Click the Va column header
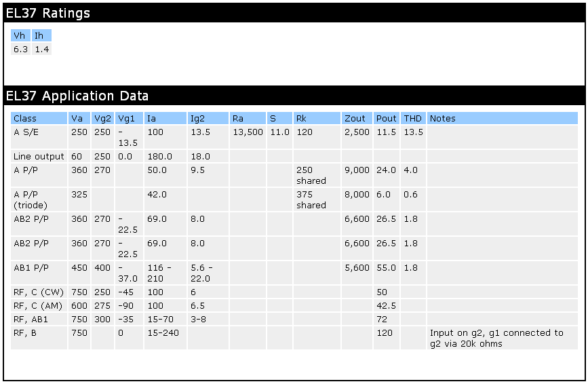The height and width of the screenshot is (384, 588). click(79, 119)
